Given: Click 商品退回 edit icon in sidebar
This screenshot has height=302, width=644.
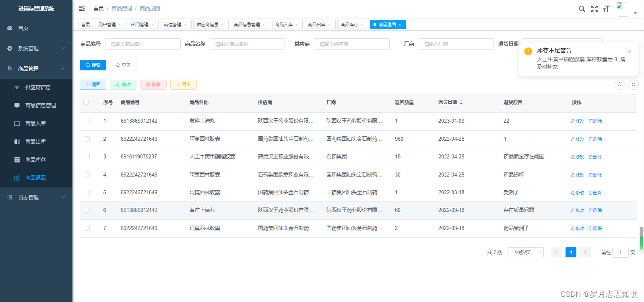Looking at the screenshot, I should tap(17, 178).
